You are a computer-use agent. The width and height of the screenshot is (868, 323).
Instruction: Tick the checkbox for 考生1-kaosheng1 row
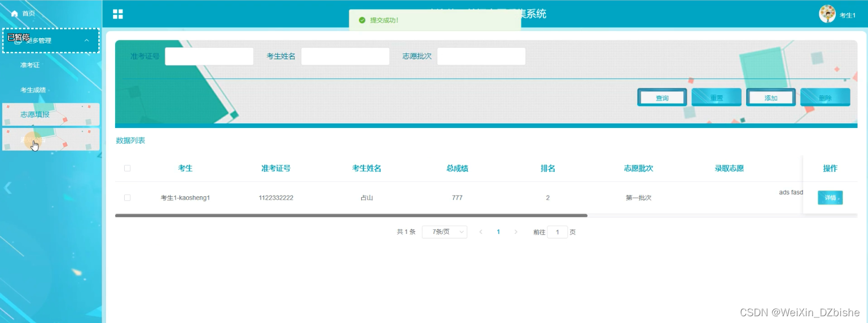[127, 197]
